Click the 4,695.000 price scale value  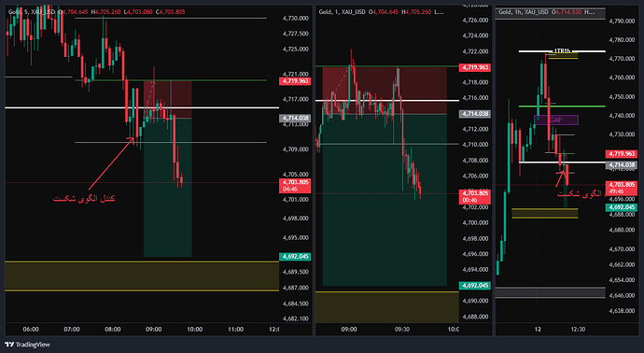coord(296,238)
